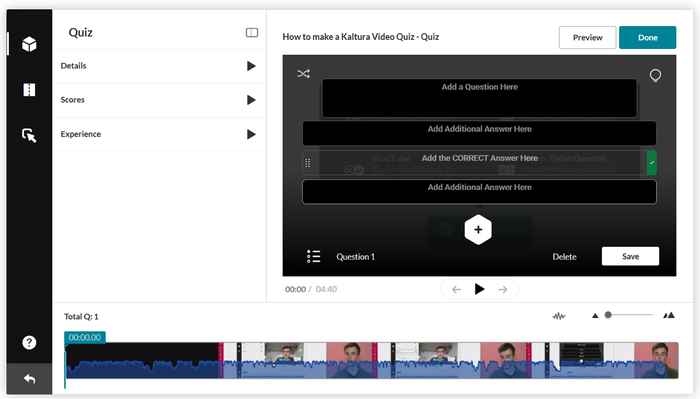
Task: Open the help question mark icon
Action: (x=29, y=342)
